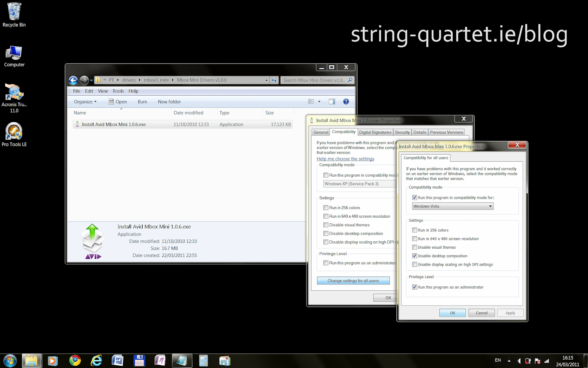Click the search magnifier icon in Explorer
This screenshot has width=588, height=368.
(x=350, y=80)
